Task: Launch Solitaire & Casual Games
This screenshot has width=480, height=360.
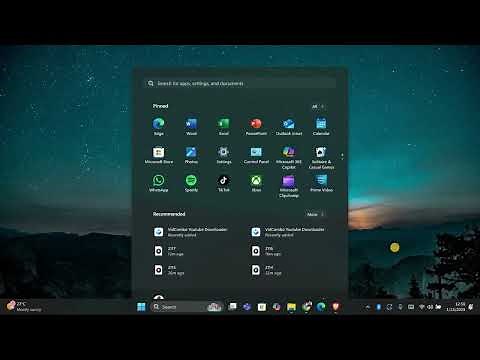Action: coord(321,157)
